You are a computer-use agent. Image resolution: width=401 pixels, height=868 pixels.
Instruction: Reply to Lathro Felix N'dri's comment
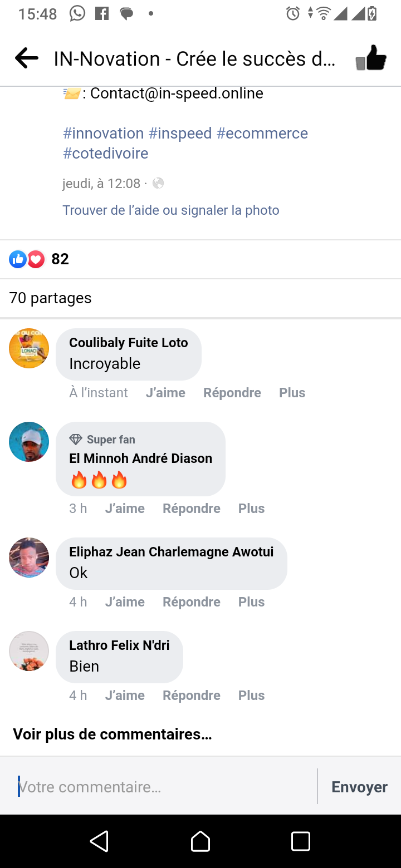tap(191, 696)
